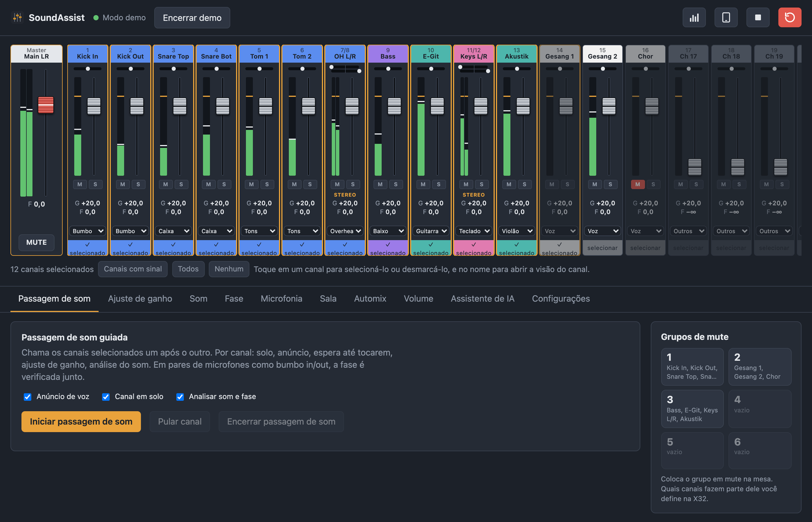Viewport: 812px width, 522px height.
Task: Solo the OH L/R stereo channel
Action: point(353,184)
